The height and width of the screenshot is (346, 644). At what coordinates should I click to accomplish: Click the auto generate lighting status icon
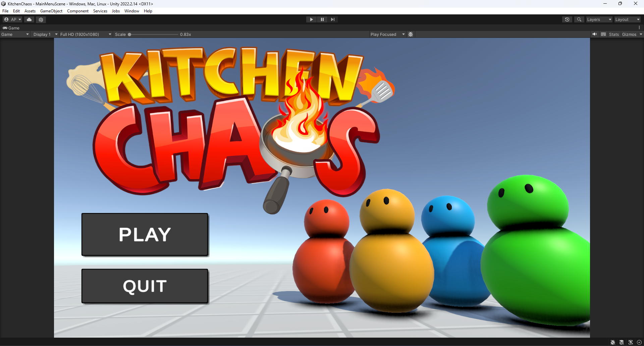631,342
